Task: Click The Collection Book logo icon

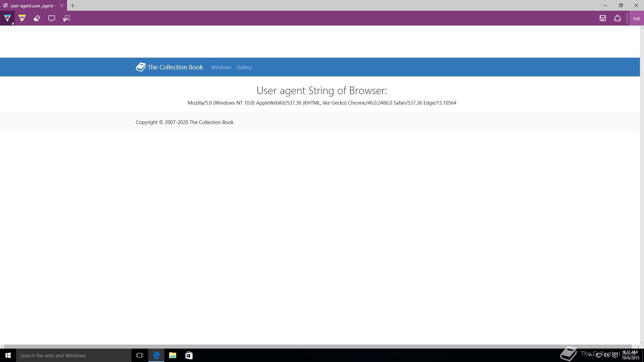Action: (x=141, y=67)
